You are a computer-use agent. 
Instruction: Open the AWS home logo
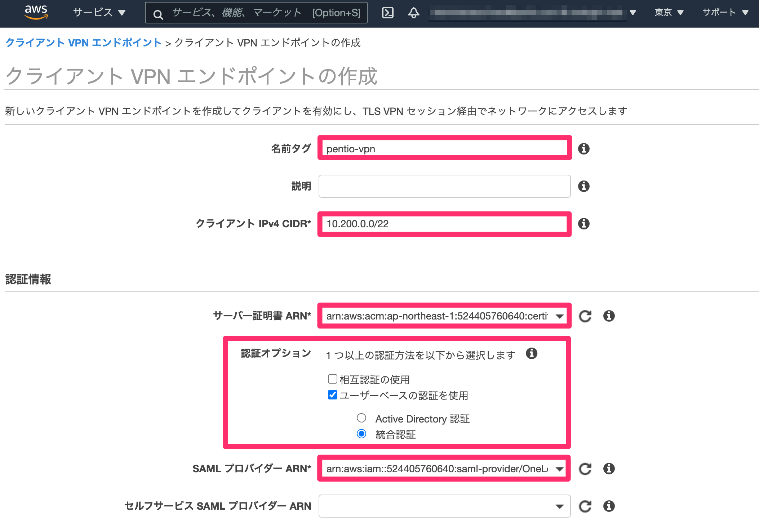36,12
